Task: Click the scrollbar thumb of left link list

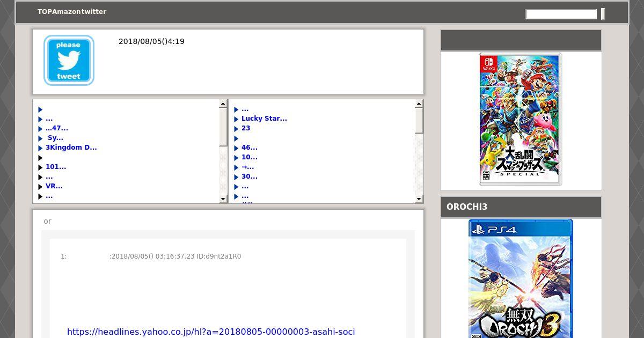Action: 223,127
